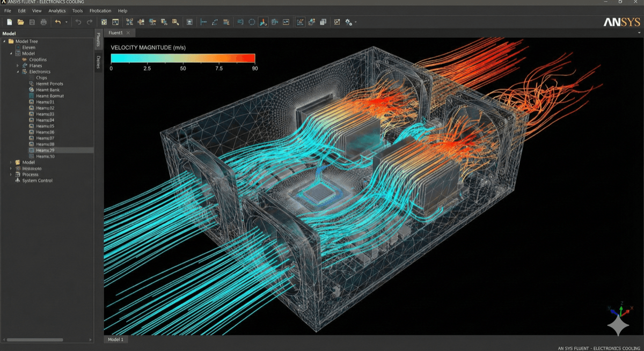Collapse the Electronics node
This screenshot has height=351, width=644.
point(18,71)
